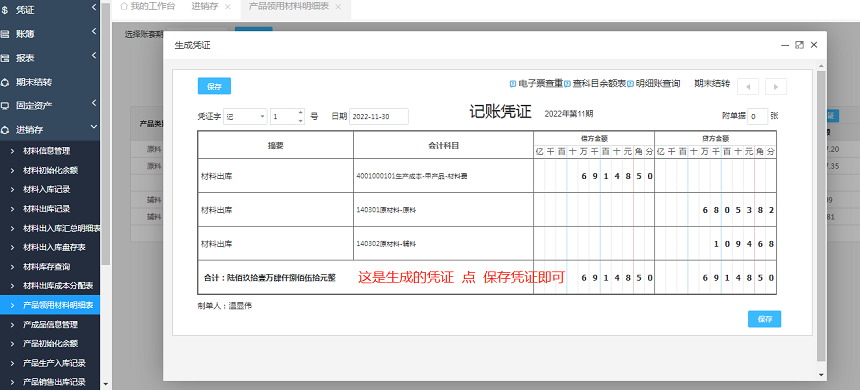Expand the 凭证 chevron arrow

[x=94, y=7]
